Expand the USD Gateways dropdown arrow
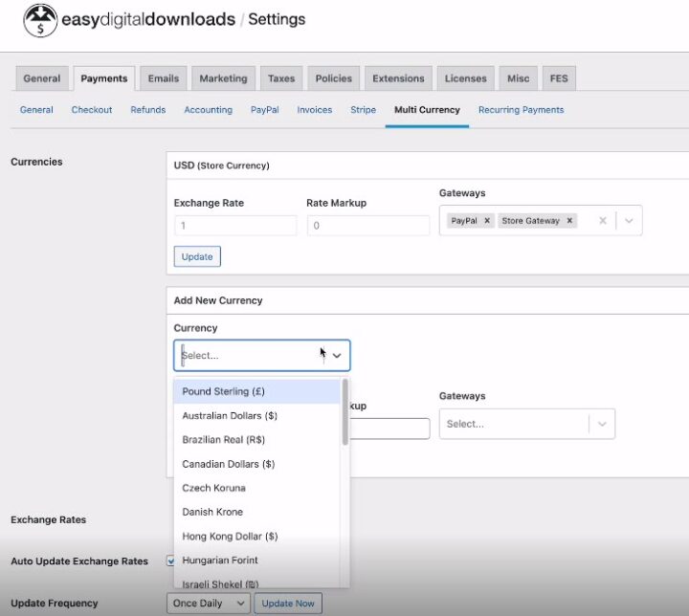 629,221
